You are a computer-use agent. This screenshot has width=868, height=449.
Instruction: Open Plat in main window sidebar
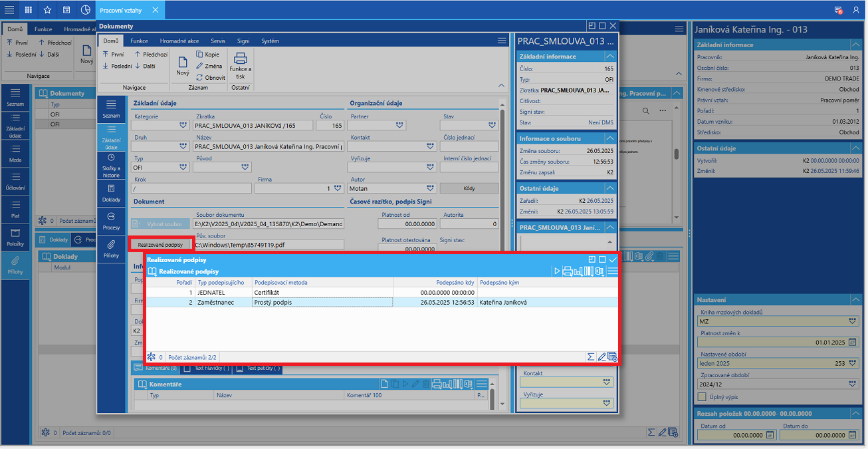pos(15,210)
